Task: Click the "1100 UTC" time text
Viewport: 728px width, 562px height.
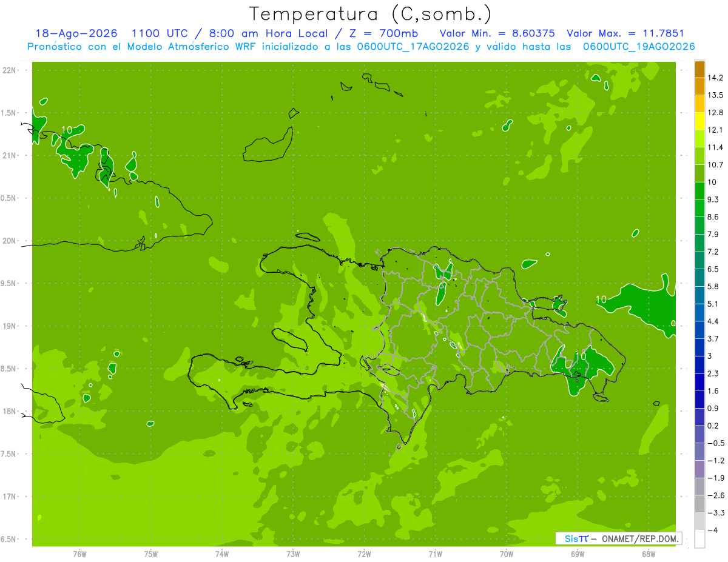Action: tap(160, 33)
